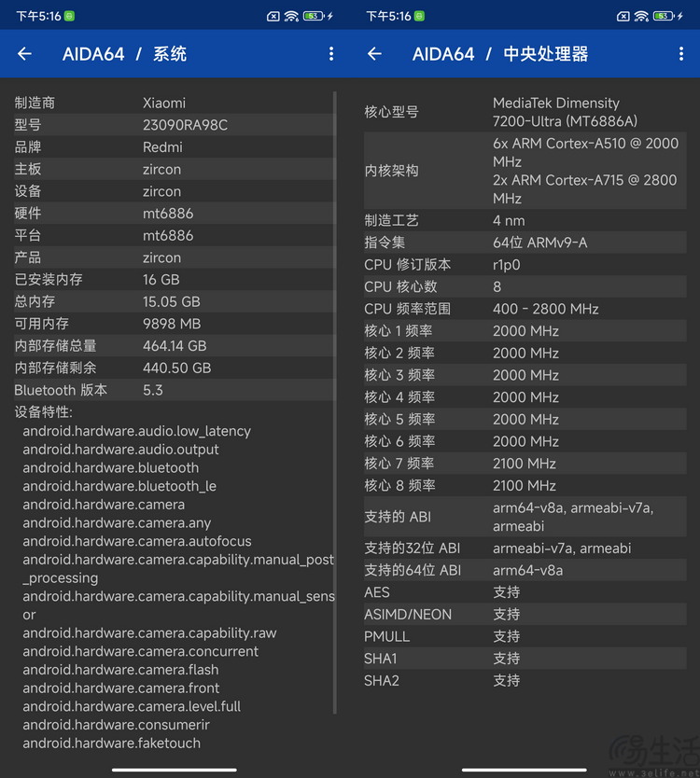Select android.hardware.camera.level.full entry

click(x=132, y=706)
